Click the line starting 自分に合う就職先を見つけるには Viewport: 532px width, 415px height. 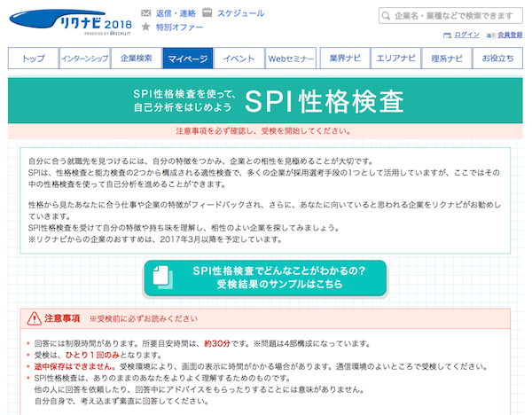(201, 161)
